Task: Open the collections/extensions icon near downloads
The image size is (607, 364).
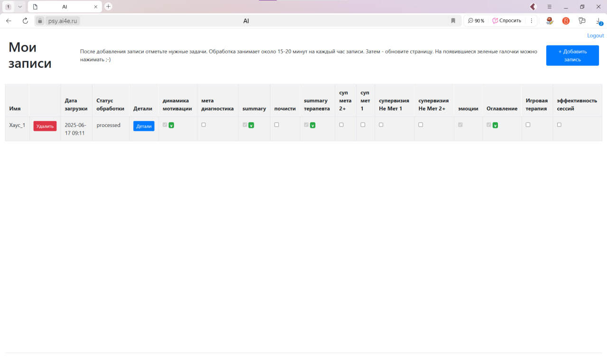Action: point(582,21)
